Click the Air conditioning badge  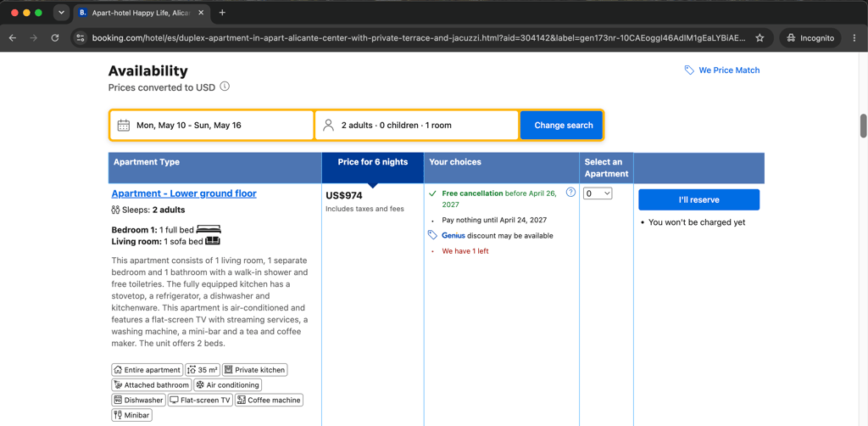(227, 385)
